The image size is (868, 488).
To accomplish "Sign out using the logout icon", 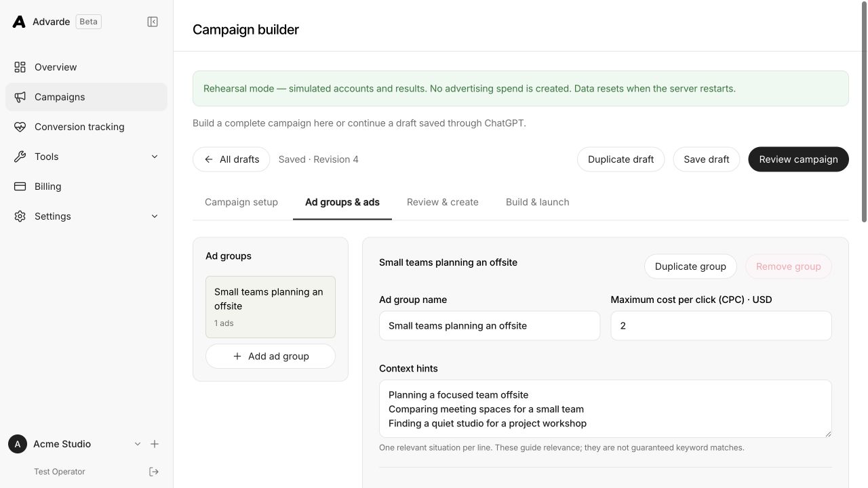I will tap(154, 472).
